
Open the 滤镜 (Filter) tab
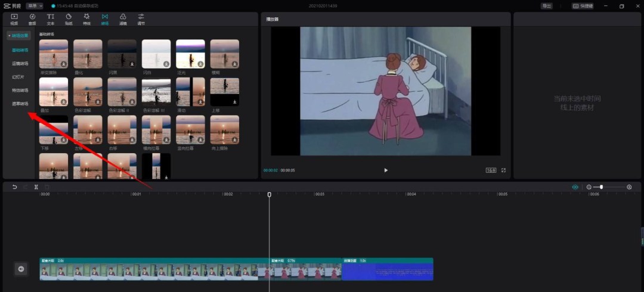(123, 19)
